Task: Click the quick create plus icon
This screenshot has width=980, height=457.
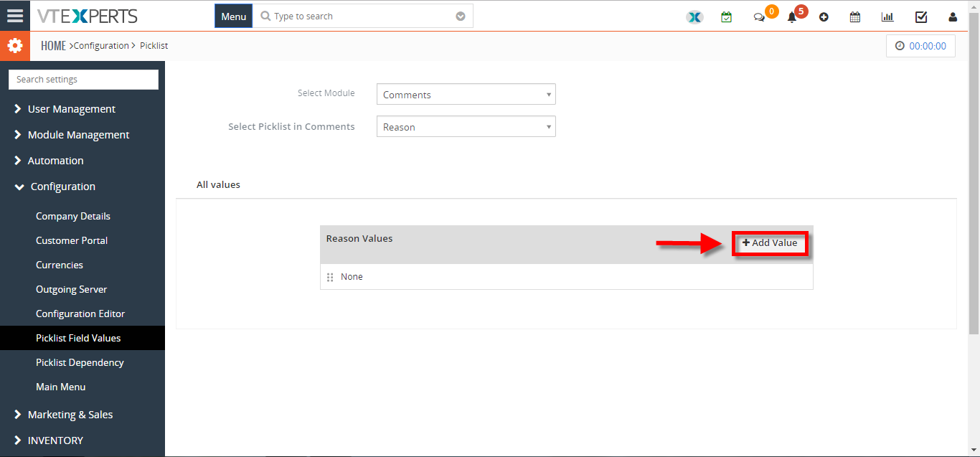Action: tap(824, 17)
